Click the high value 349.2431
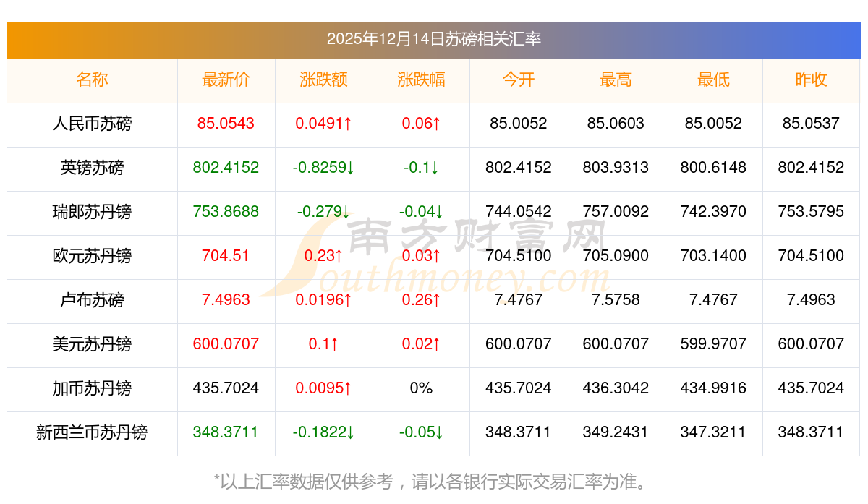868x504 pixels. tap(616, 432)
